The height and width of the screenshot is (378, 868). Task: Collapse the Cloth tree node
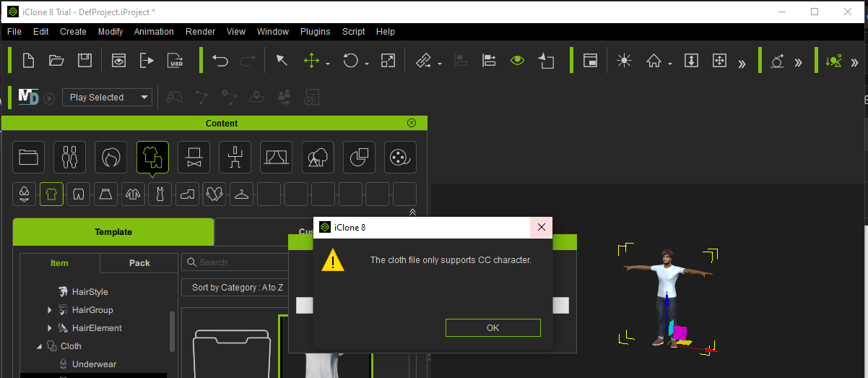tap(39, 346)
